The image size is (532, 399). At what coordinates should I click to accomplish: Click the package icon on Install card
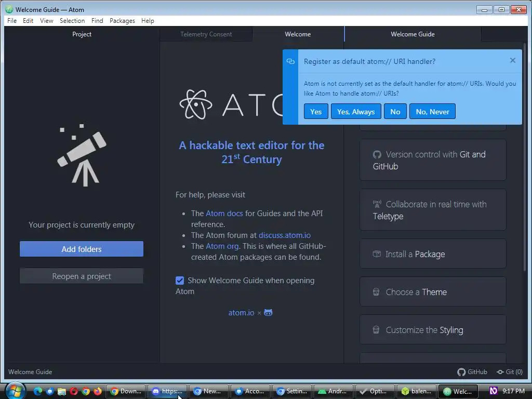(x=377, y=254)
